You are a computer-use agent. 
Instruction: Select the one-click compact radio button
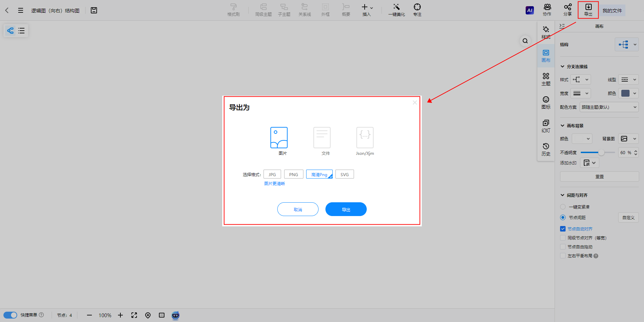pos(563,207)
